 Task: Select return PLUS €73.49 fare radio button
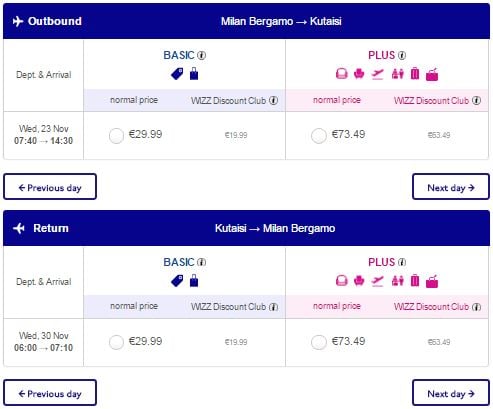point(319,342)
